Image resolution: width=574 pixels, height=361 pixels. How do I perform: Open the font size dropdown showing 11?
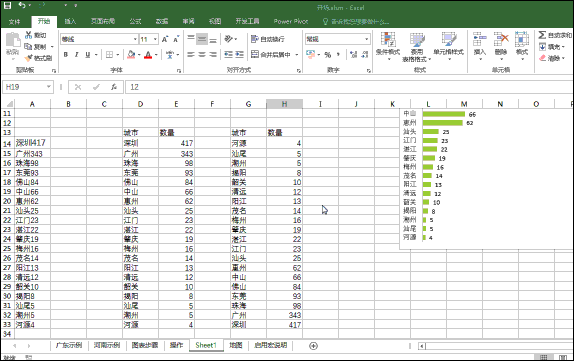pyautogui.click(x=156, y=39)
